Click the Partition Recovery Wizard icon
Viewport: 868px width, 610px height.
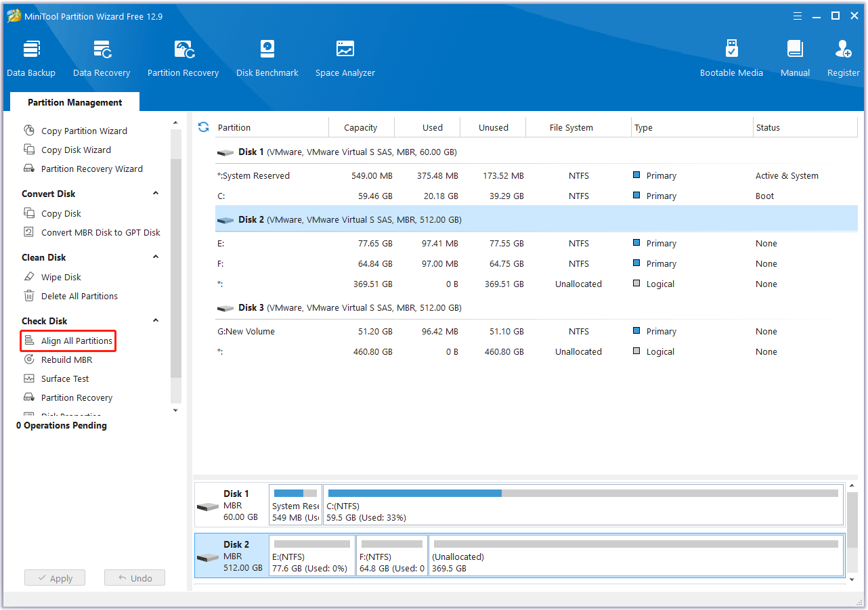coord(29,169)
